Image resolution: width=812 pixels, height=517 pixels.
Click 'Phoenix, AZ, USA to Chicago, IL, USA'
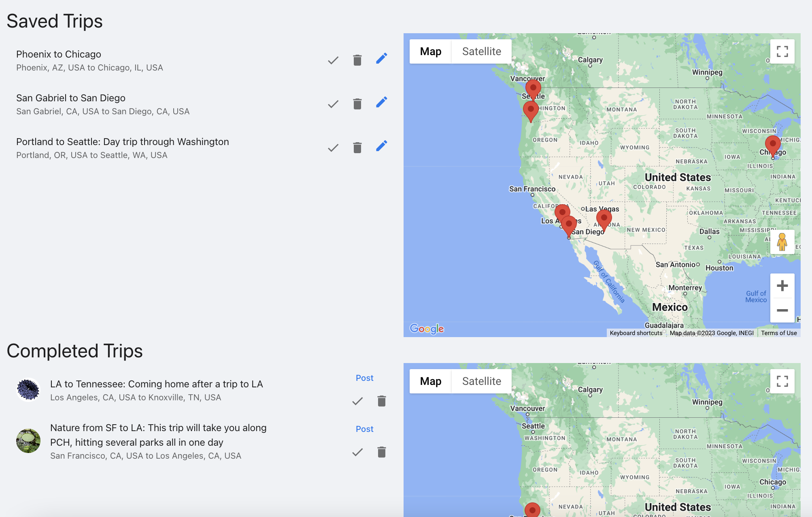[x=89, y=68]
